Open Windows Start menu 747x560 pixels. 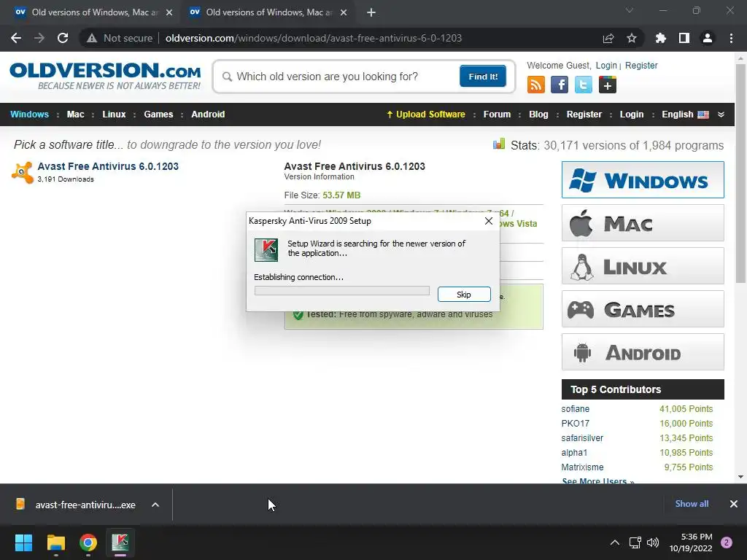click(23, 542)
